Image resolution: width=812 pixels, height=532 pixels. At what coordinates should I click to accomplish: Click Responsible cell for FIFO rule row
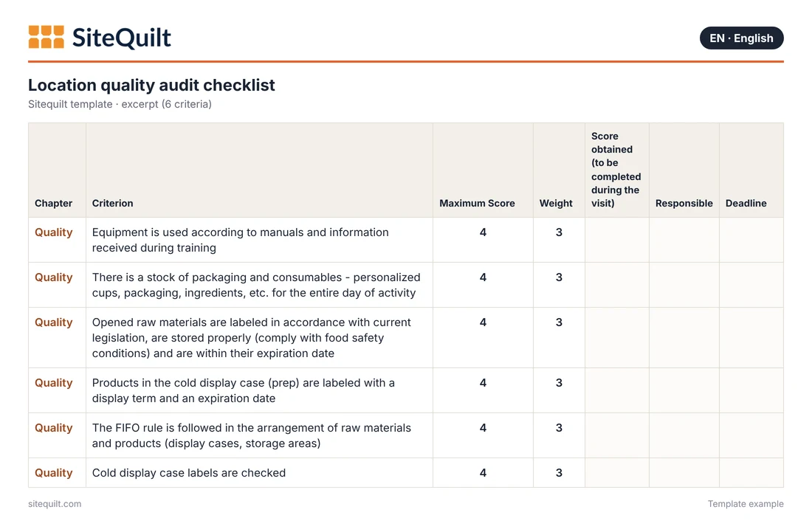click(684, 435)
